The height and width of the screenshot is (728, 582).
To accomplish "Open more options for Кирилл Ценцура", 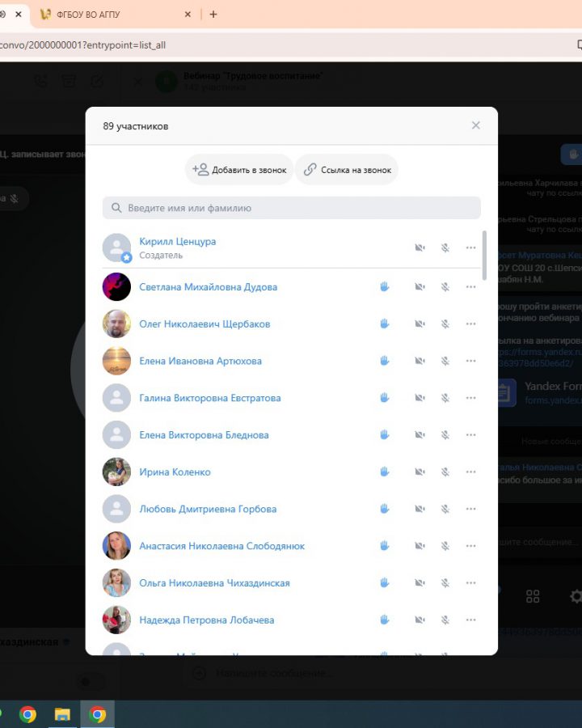I will pos(471,248).
